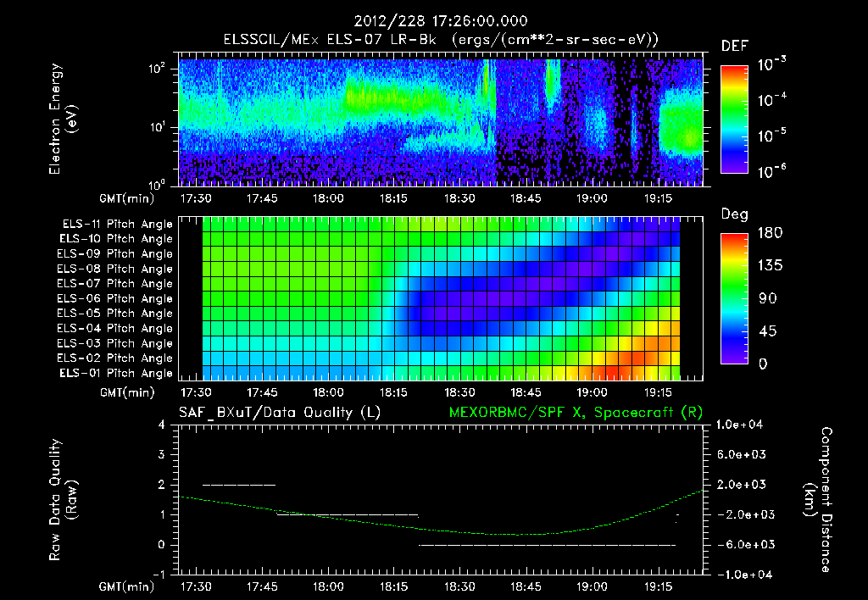Image resolution: width=868 pixels, height=600 pixels.
Task: Click tick label 0 on data quality axis
Action: click(x=161, y=545)
